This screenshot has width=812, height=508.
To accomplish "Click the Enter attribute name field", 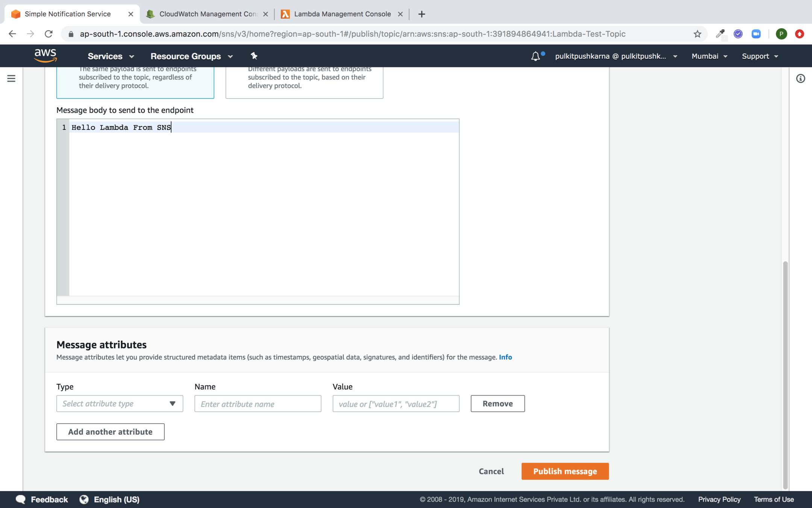I will [x=258, y=404].
